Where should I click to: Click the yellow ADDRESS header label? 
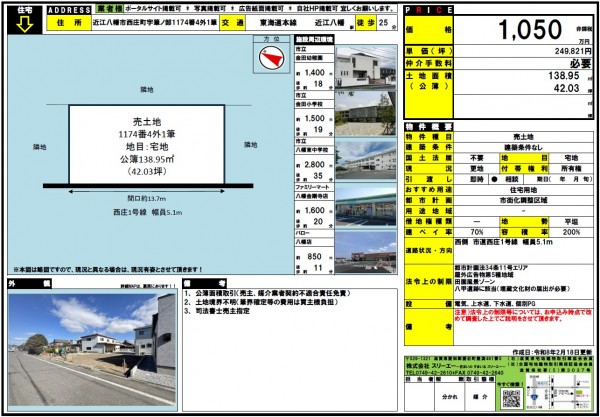(71, 7)
